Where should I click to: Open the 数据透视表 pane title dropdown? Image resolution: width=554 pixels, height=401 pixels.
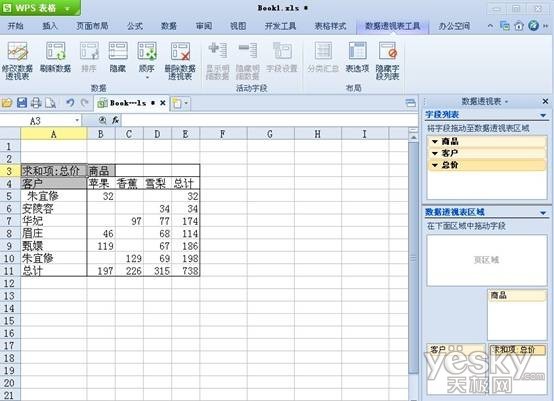[506, 102]
